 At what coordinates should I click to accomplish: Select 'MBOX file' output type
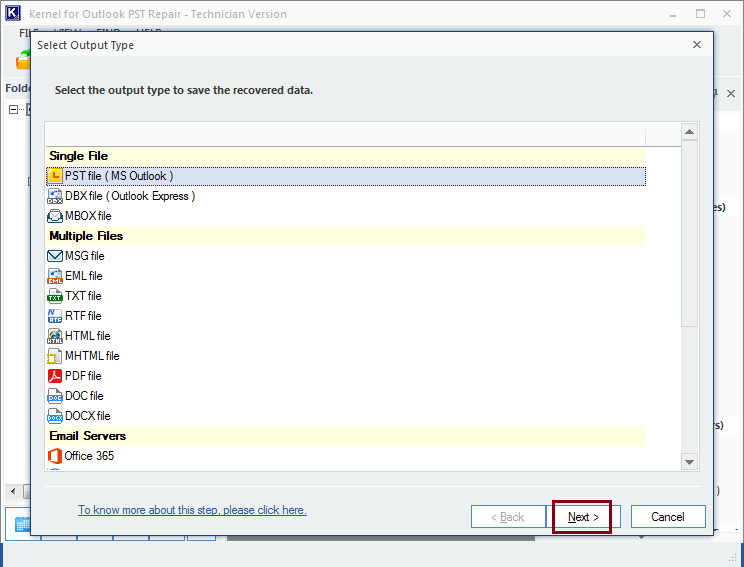pyautogui.click(x=346, y=216)
